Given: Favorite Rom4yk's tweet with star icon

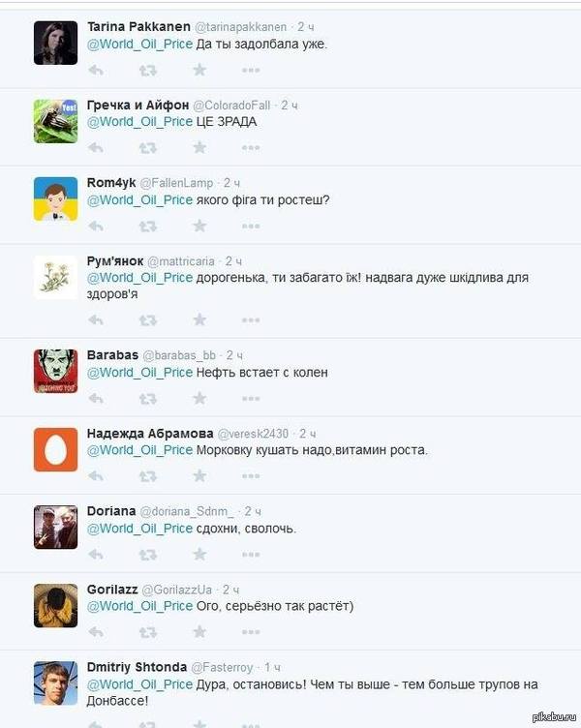Looking at the screenshot, I should [x=199, y=227].
